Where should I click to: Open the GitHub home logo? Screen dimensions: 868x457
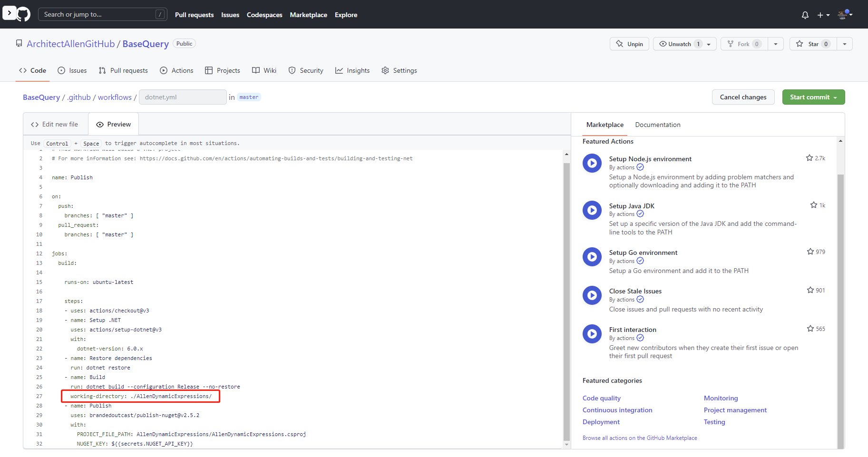click(23, 14)
